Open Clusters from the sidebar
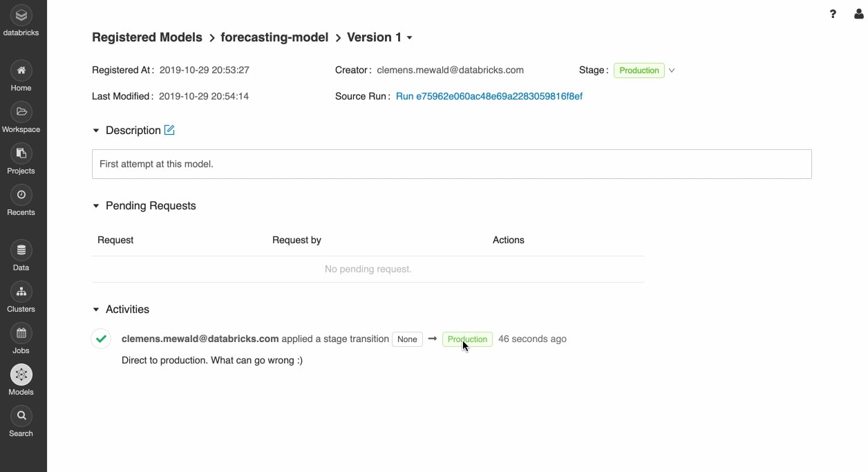 [x=21, y=292]
